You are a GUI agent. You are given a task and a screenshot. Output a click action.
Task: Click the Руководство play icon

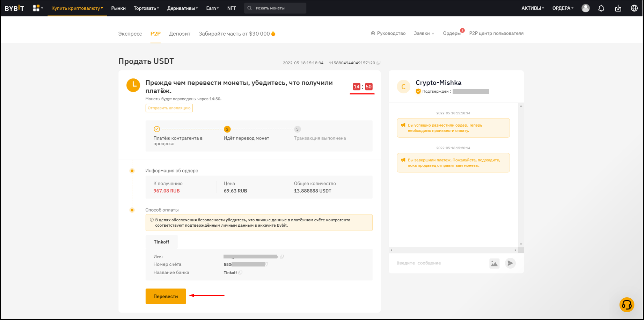[373, 33]
